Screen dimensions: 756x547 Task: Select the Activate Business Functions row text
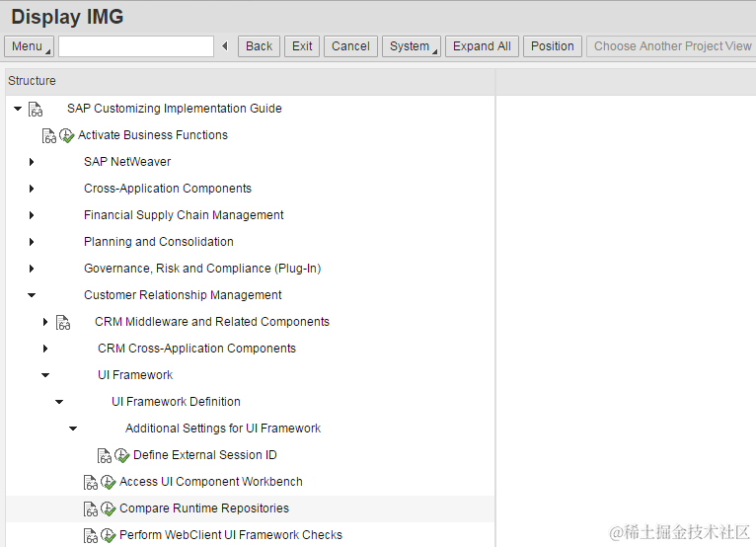point(153,135)
